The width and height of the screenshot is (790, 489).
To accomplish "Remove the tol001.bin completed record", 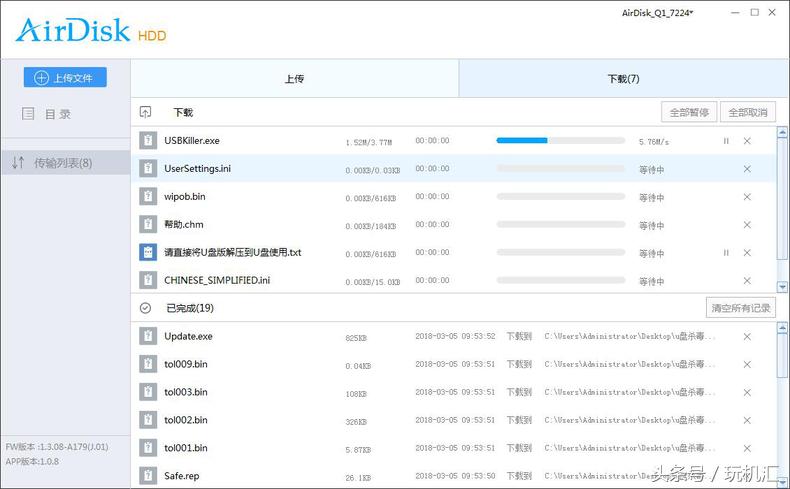I will click(x=747, y=448).
